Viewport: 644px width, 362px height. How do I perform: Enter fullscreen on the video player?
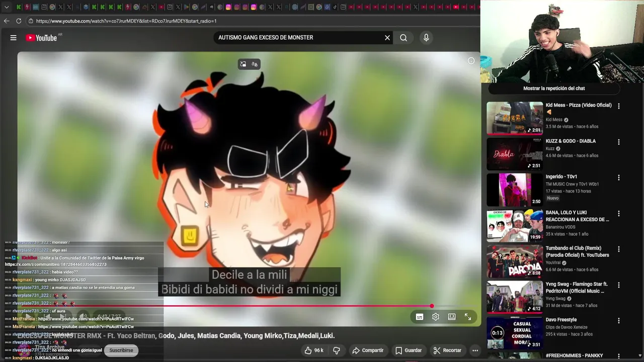coord(468,317)
